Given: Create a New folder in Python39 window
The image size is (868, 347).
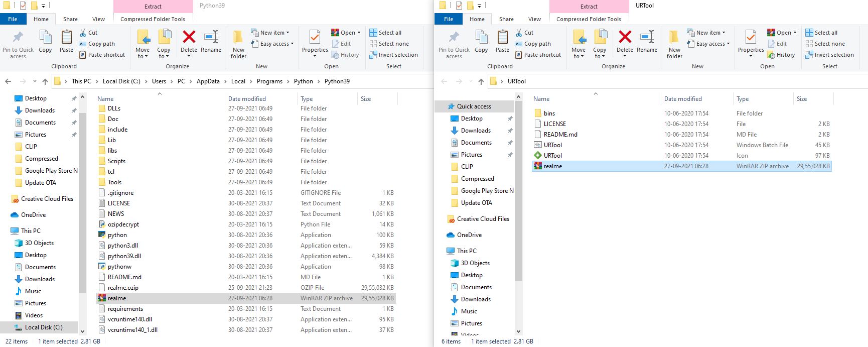Looking at the screenshot, I should coord(238,45).
